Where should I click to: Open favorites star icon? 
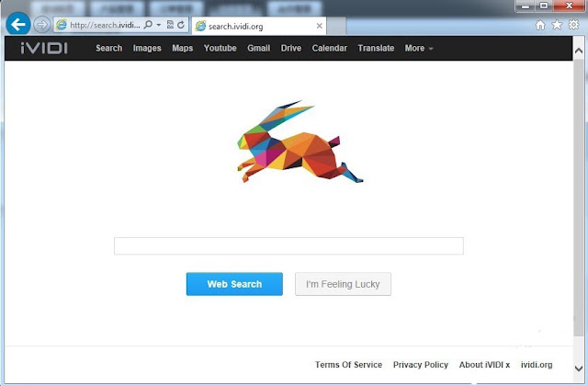[557, 25]
